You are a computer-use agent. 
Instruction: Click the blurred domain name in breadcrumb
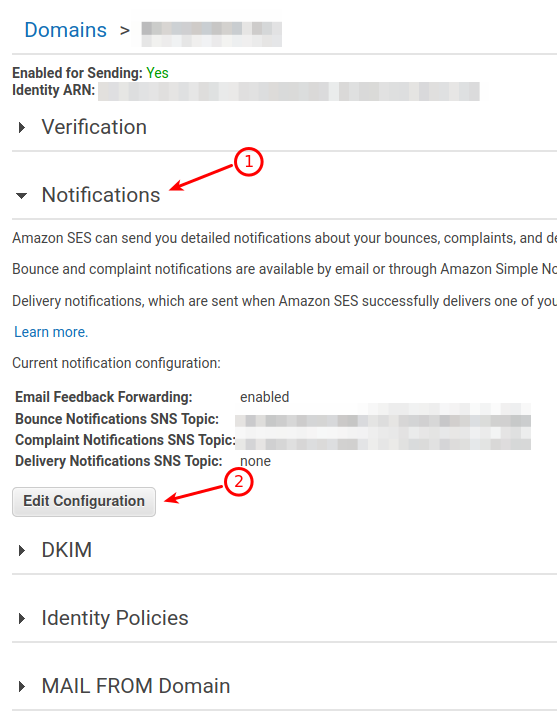pos(212,34)
